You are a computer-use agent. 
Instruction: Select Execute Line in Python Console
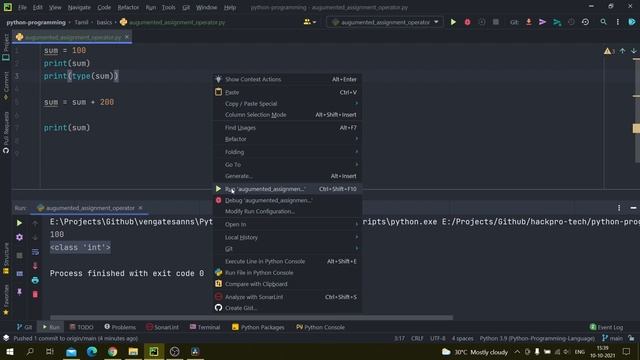pos(287,261)
